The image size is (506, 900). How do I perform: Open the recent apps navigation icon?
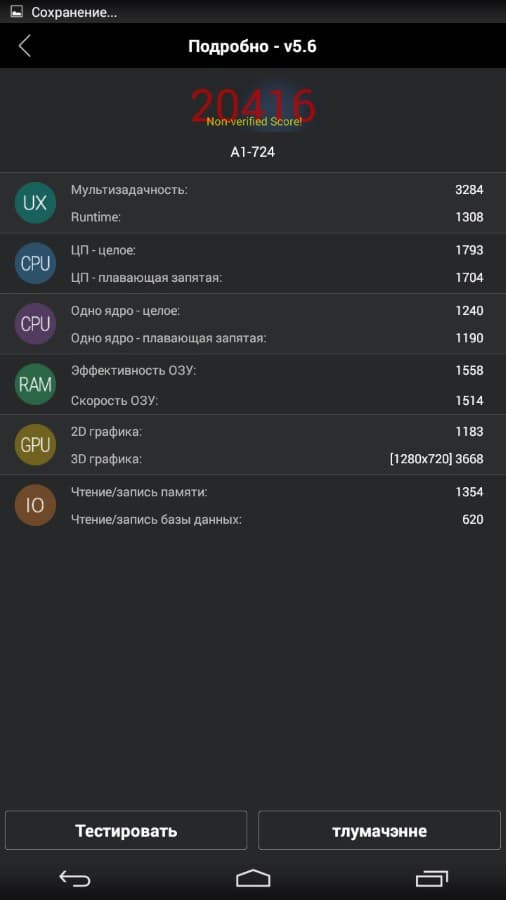click(431, 878)
